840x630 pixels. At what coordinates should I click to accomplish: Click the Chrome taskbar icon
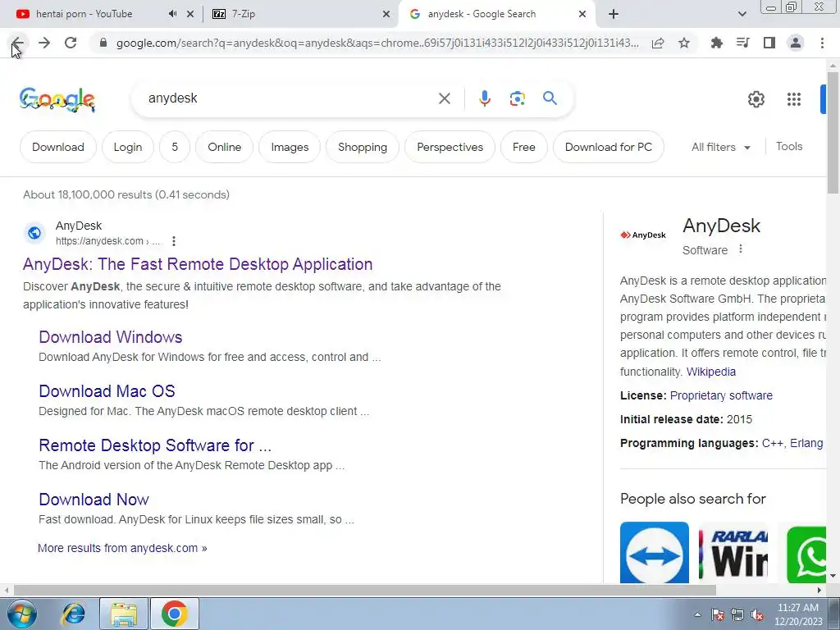(174, 614)
